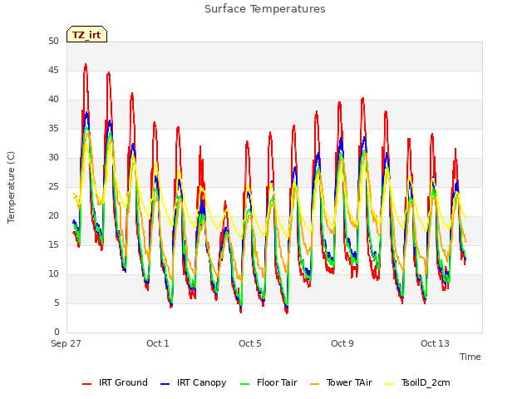The height and width of the screenshot is (399, 532).
Task: Click the Time axis label
Action: pos(470,357)
